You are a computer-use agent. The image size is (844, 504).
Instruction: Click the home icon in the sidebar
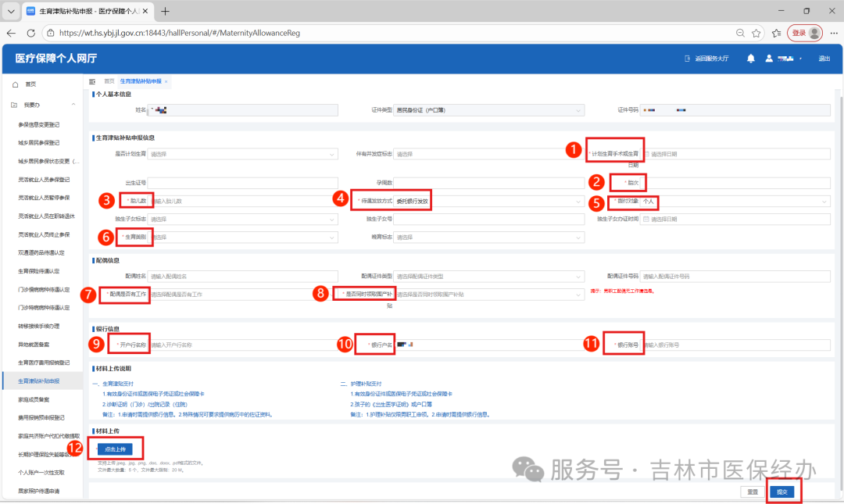pos(15,84)
